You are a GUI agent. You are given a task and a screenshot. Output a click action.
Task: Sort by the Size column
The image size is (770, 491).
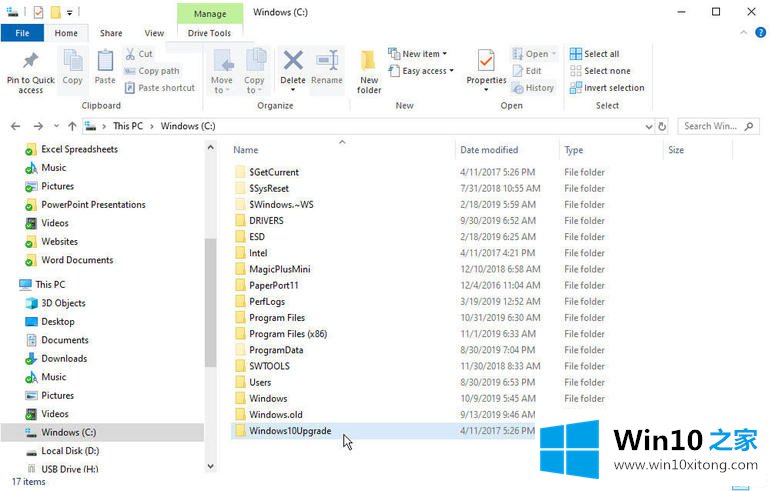point(698,150)
